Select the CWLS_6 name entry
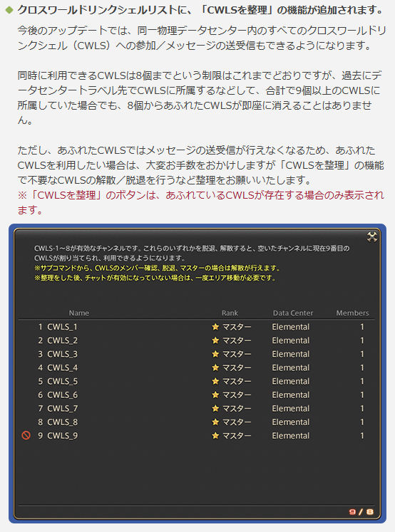The height and width of the screenshot is (532, 395). point(62,395)
